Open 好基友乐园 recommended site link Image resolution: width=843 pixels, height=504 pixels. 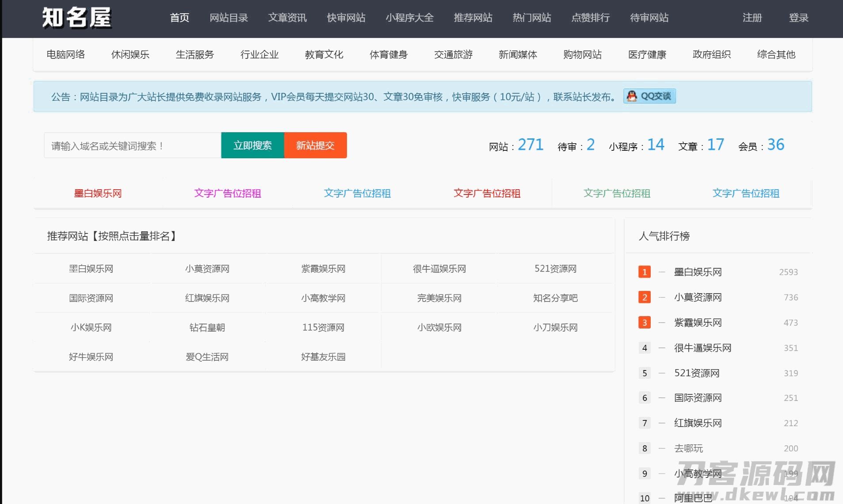point(323,357)
